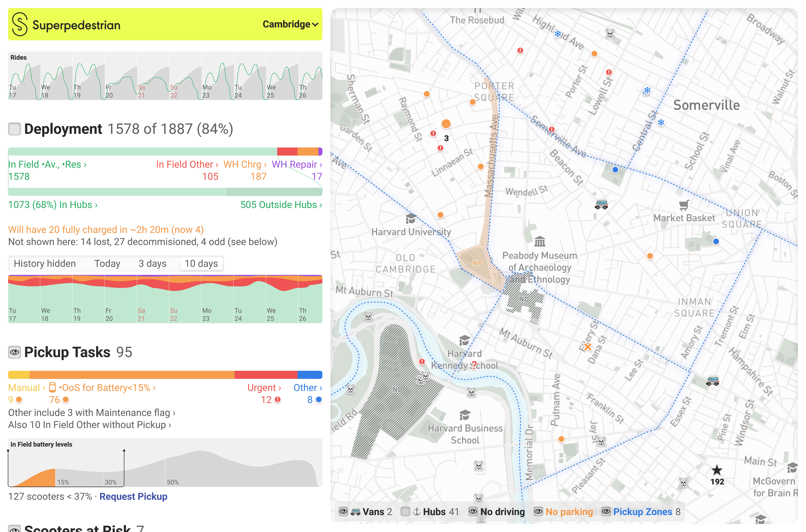Expand Urgent pickup tasks
The width and height of the screenshot is (806, 532).
(x=264, y=387)
